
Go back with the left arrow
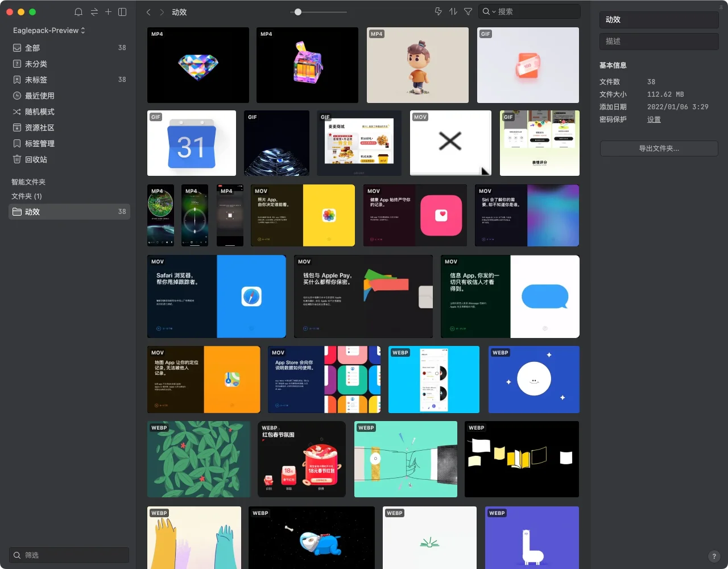tap(148, 12)
